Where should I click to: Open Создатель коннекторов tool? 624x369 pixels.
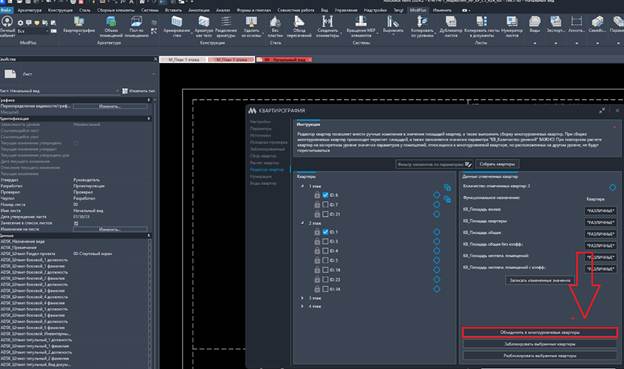327,26
